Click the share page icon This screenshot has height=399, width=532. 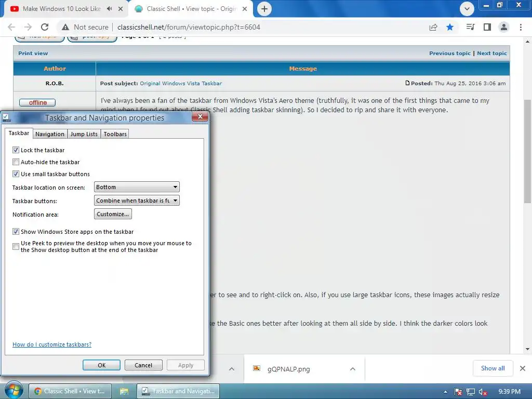[433, 27]
